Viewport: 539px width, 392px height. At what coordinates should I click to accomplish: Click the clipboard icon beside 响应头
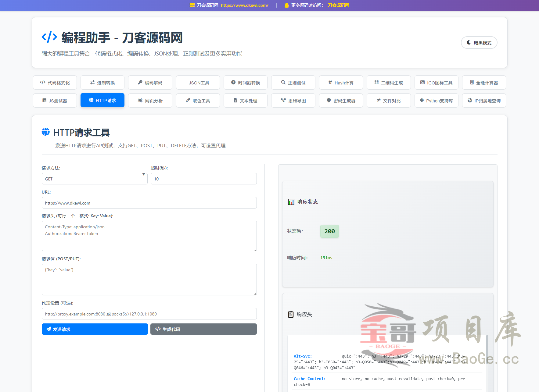[291, 314]
